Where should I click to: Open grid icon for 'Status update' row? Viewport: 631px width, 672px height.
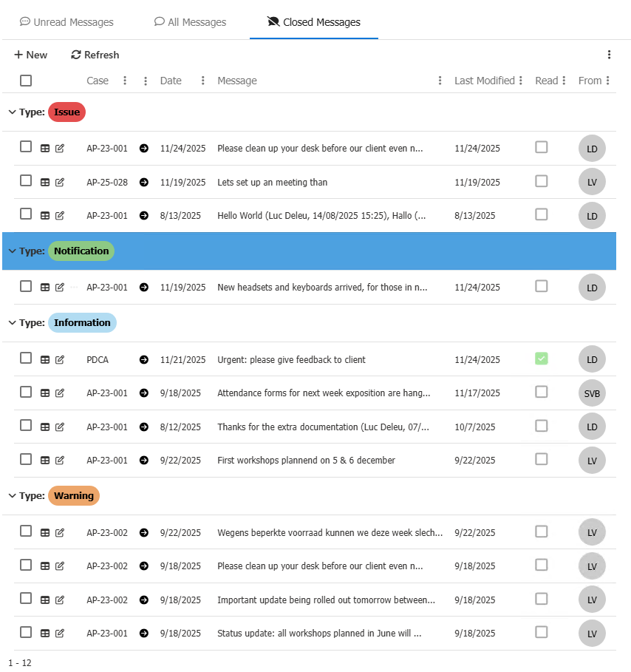45,634
